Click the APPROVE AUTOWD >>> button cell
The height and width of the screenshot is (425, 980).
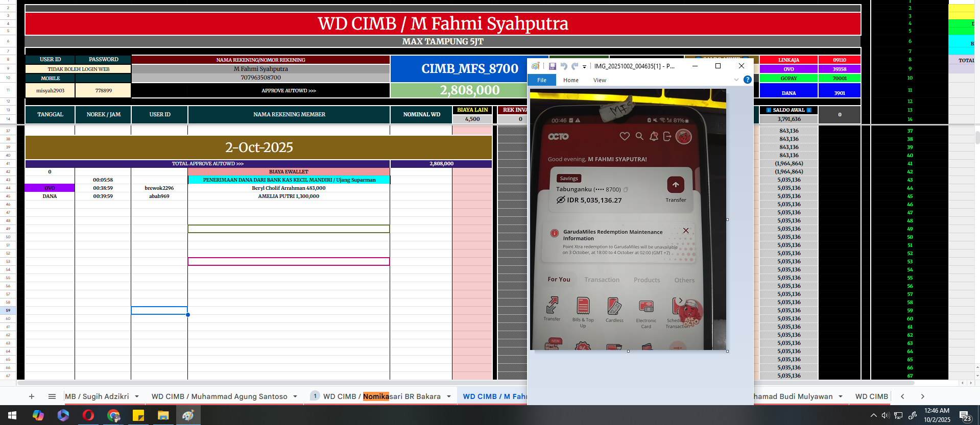click(x=289, y=90)
